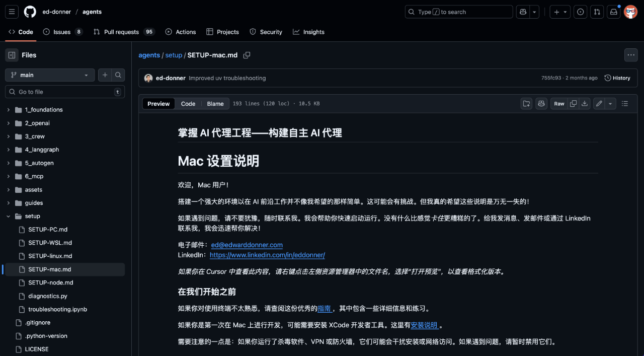644x356 pixels.
Task: Open the Actions tab
Action: [180, 32]
